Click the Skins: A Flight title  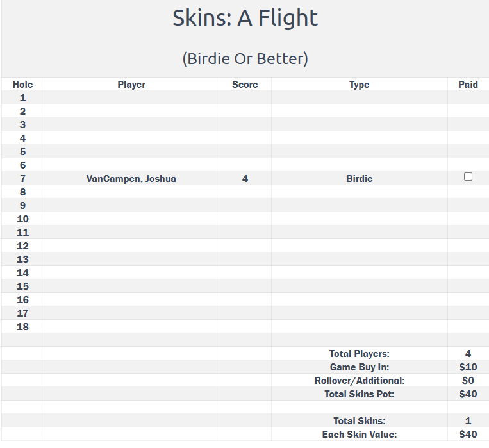click(x=245, y=18)
